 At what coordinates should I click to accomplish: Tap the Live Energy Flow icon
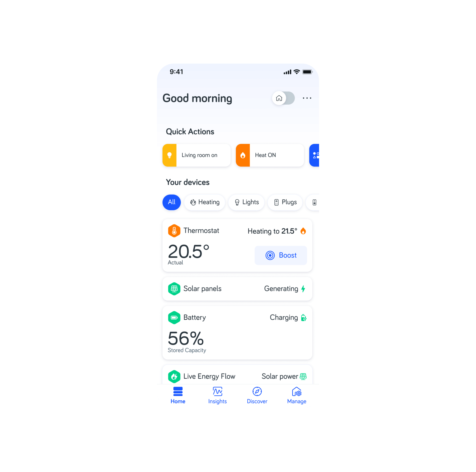click(x=172, y=375)
